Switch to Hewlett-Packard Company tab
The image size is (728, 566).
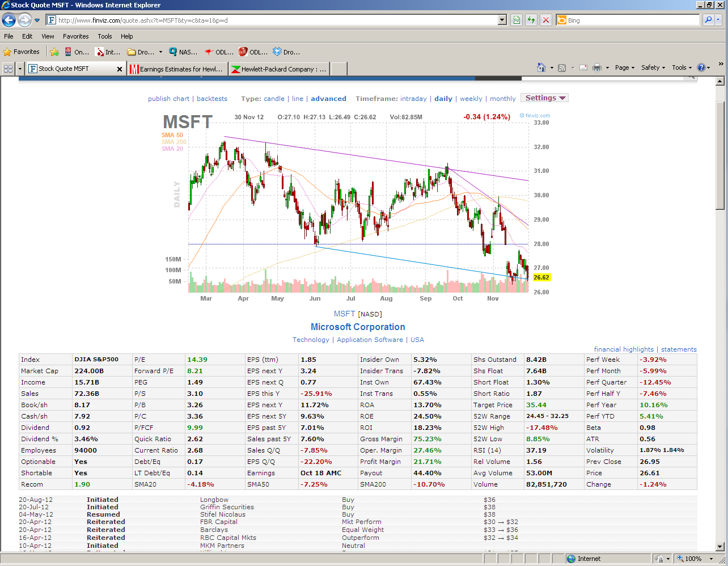(279, 69)
